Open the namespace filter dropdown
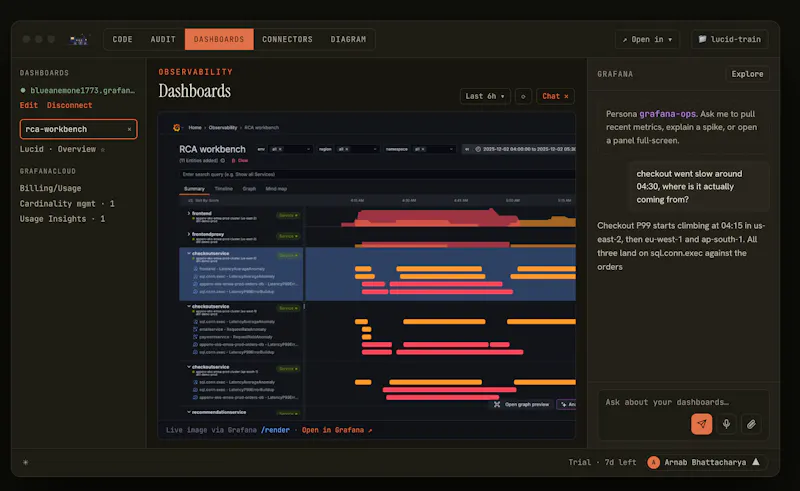Image resolution: width=800 pixels, height=491 pixels. (451, 149)
